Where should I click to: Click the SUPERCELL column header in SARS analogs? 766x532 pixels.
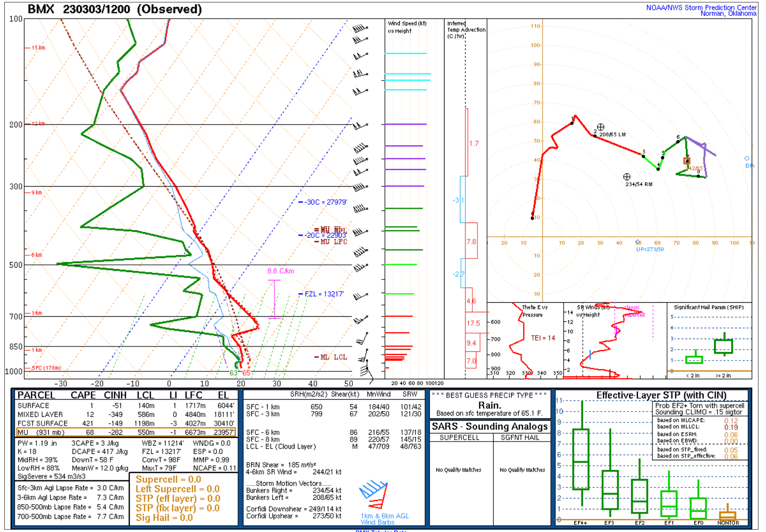(x=459, y=437)
